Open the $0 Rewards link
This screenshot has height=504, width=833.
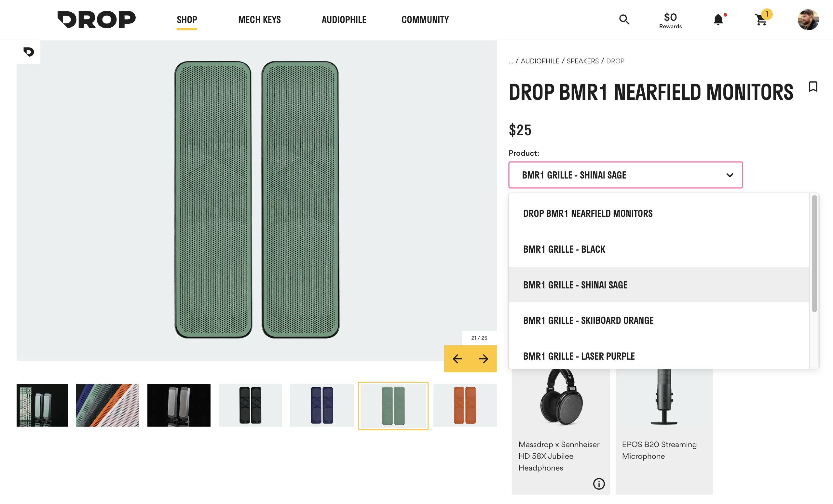point(670,20)
